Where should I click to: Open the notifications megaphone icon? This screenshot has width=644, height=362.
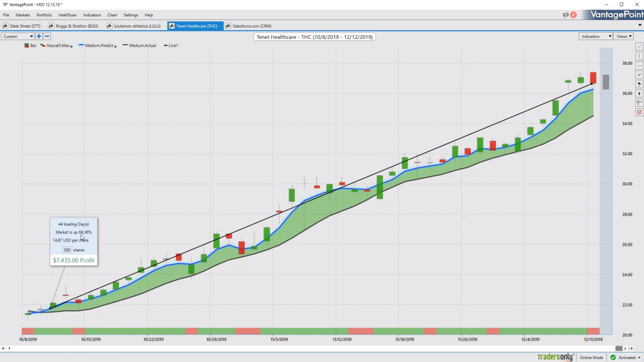pyautogui.click(x=565, y=15)
